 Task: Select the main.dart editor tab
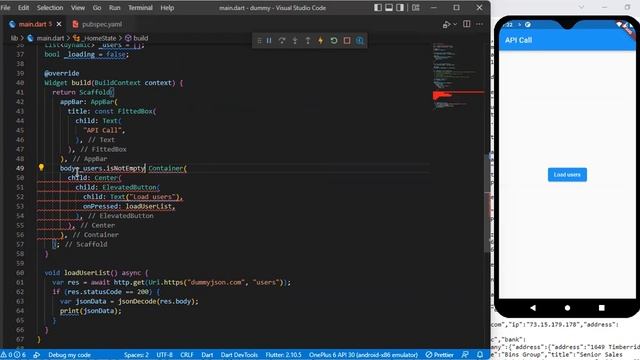click(32, 24)
